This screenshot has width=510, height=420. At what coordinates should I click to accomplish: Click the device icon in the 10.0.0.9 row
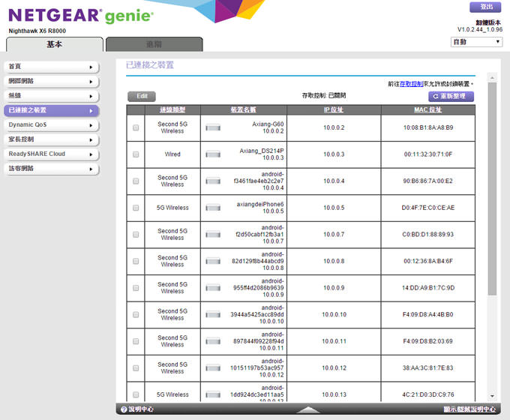pos(213,288)
